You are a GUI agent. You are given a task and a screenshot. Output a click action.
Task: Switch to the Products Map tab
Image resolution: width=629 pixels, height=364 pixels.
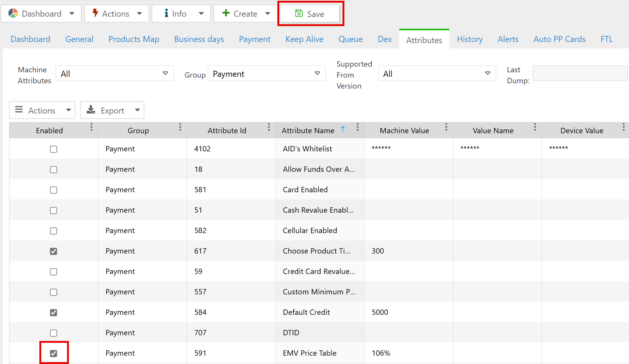(x=134, y=39)
